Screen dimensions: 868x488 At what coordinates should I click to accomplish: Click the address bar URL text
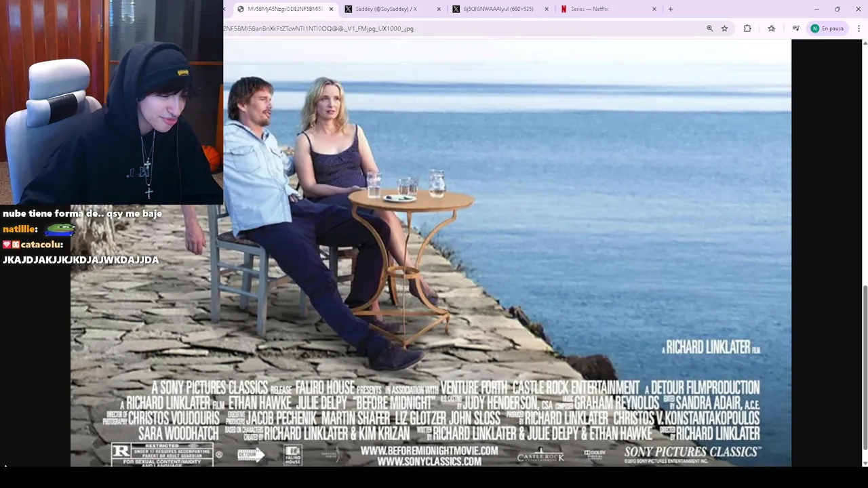pyautogui.click(x=318, y=28)
